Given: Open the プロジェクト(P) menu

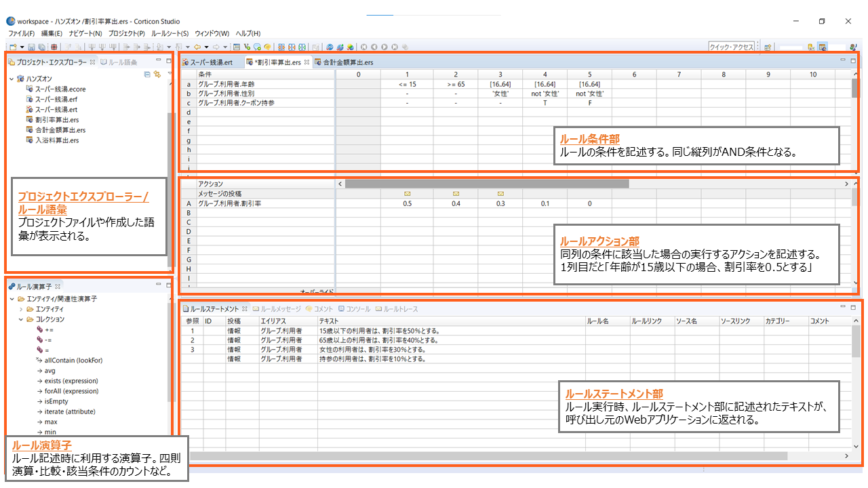Looking at the screenshot, I should pos(126,33).
